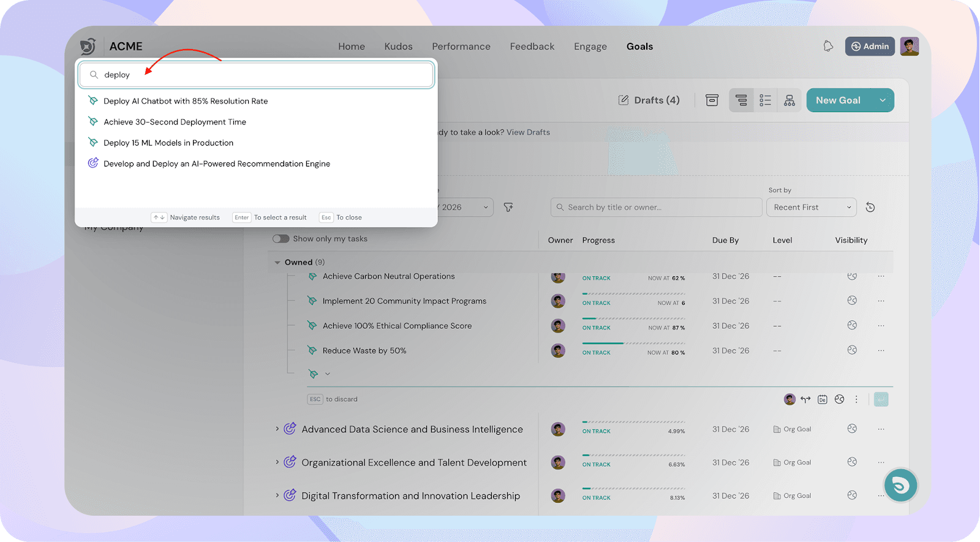Open the user profile avatar
This screenshot has height=542, width=980.
pos(910,46)
